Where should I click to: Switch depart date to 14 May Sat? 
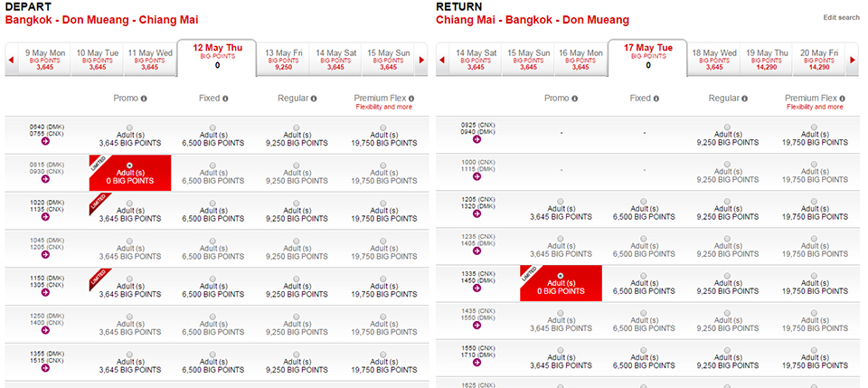tap(335, 60)
